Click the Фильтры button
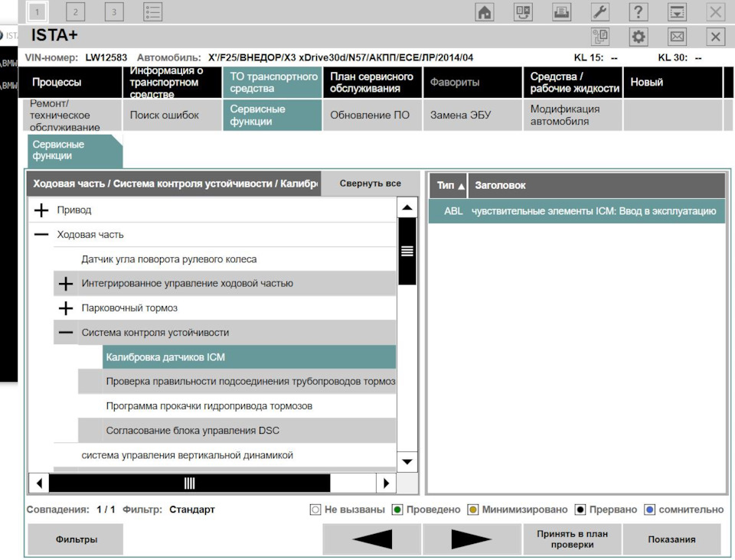 click(76, 539)
